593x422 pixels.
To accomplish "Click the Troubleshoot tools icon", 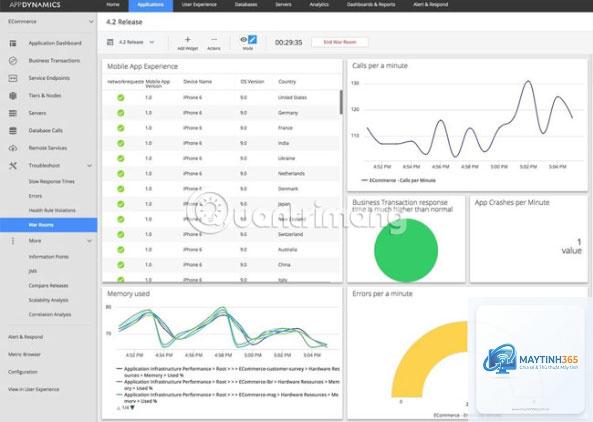I will pyautogui.click(x=13, y=165).
